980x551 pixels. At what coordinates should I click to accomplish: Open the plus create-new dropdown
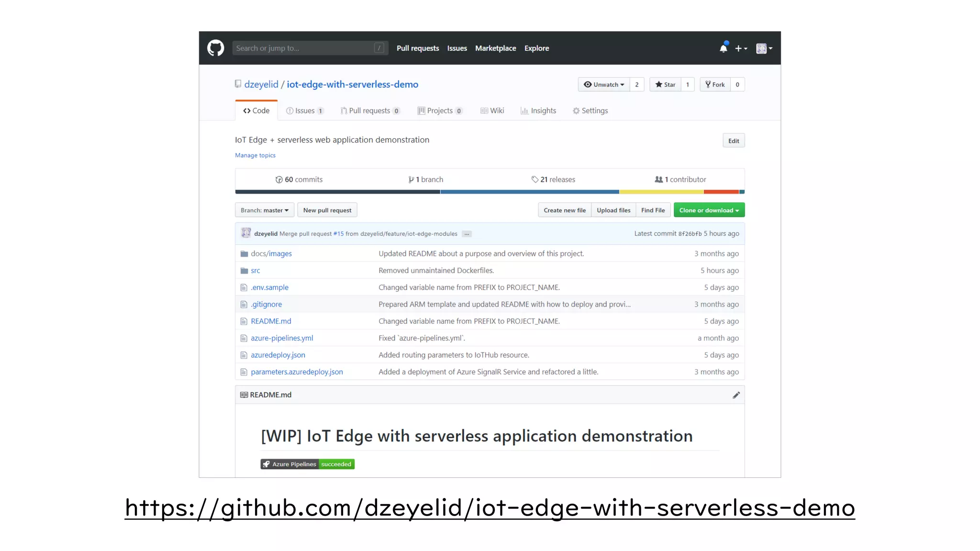(741, 48)
